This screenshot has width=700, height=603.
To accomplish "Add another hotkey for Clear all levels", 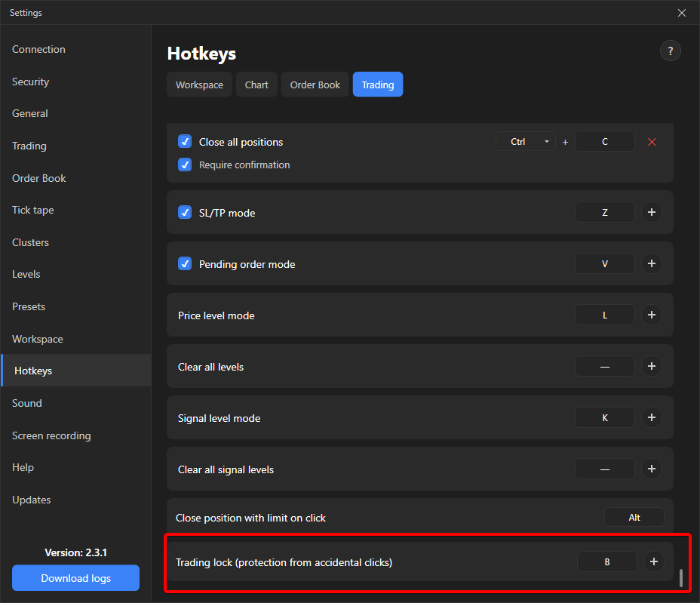I will (x=652, y=366).
